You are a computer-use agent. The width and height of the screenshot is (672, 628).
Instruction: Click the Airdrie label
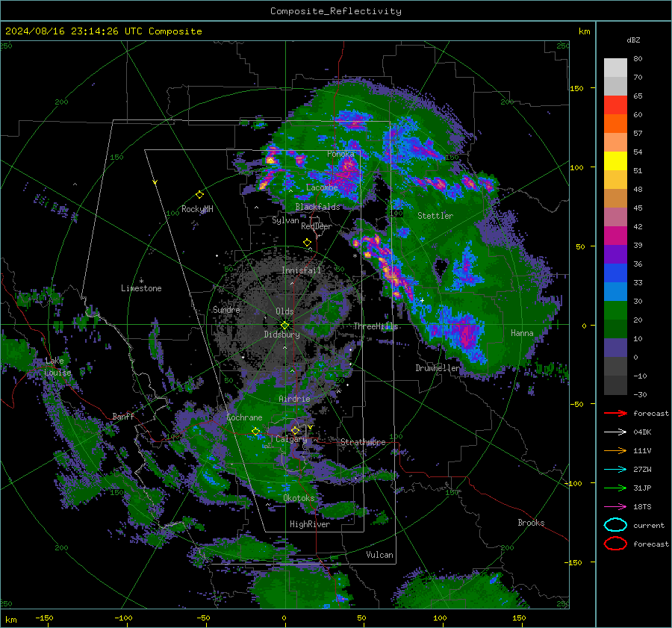point(294,399)
